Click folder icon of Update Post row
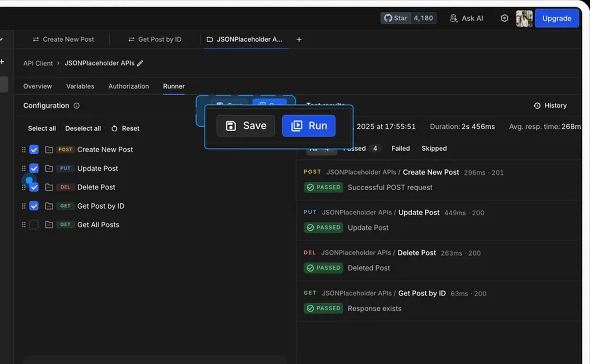This screenshot has height=364, width=590. click(49, 168)
